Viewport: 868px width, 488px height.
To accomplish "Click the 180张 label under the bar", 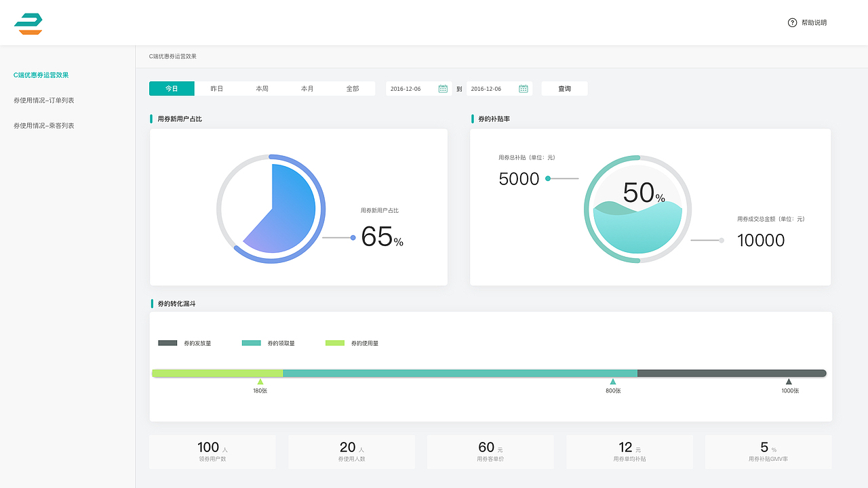I will (260, 390).
